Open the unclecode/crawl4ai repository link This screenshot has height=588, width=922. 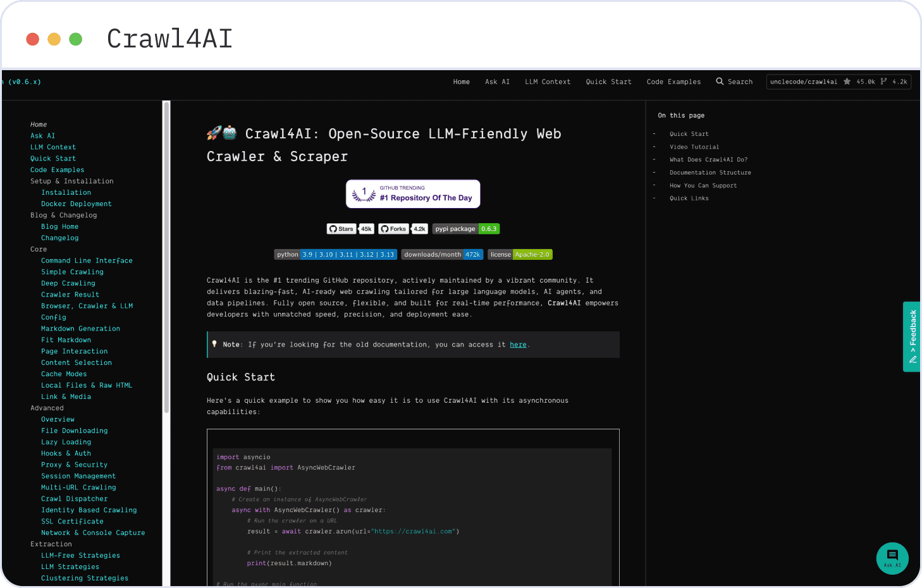coord(803,82)
